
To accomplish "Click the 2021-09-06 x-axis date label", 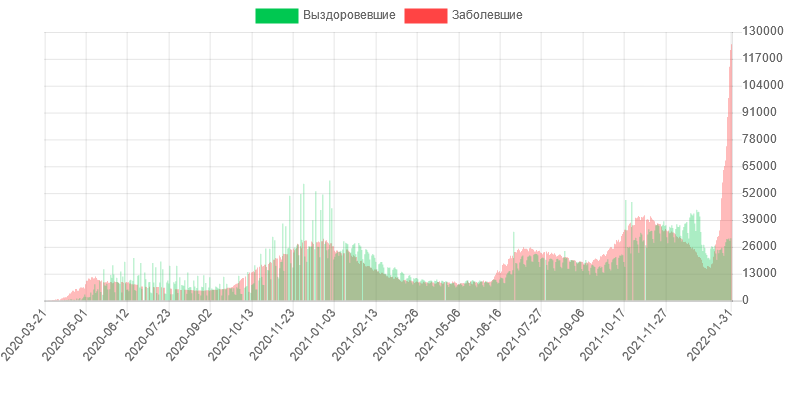I will 564,335.
